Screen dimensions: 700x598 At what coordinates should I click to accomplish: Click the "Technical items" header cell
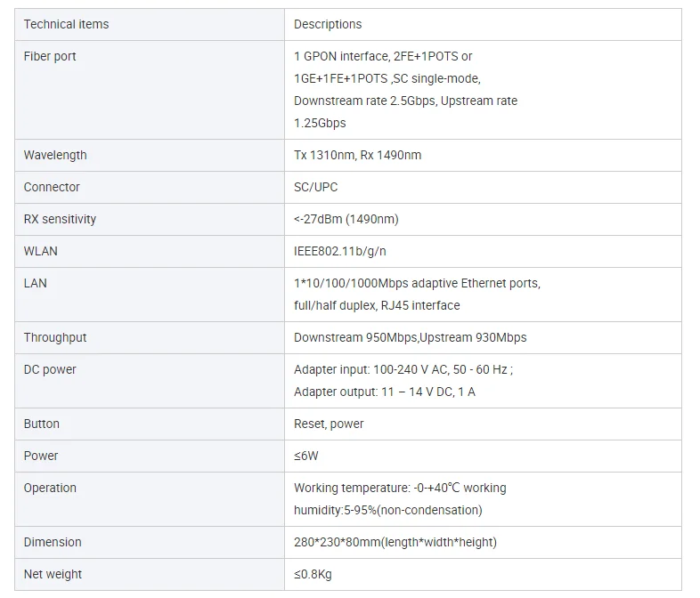(x=66, y=24)
